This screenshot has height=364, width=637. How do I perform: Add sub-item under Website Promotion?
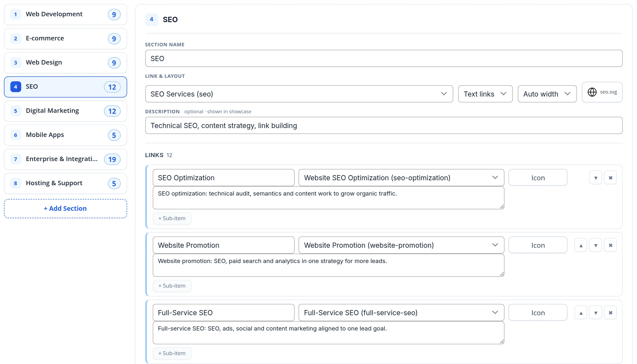(172, 286)
